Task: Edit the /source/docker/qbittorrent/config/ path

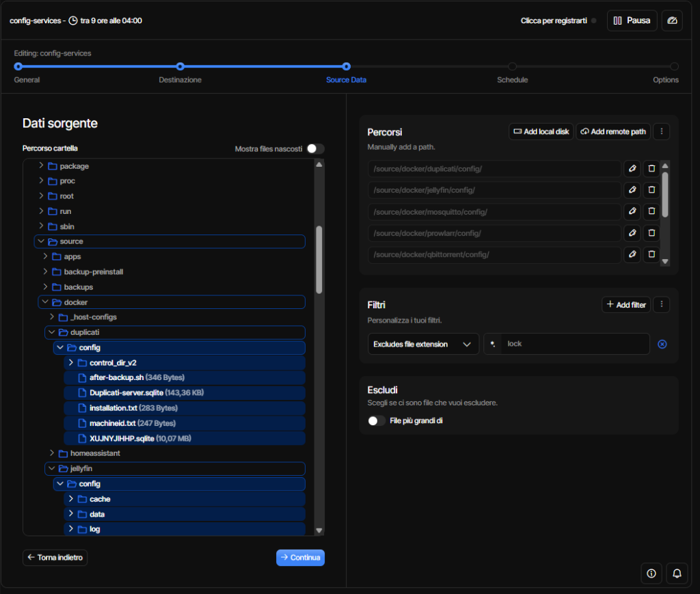Action: point(632,254)
